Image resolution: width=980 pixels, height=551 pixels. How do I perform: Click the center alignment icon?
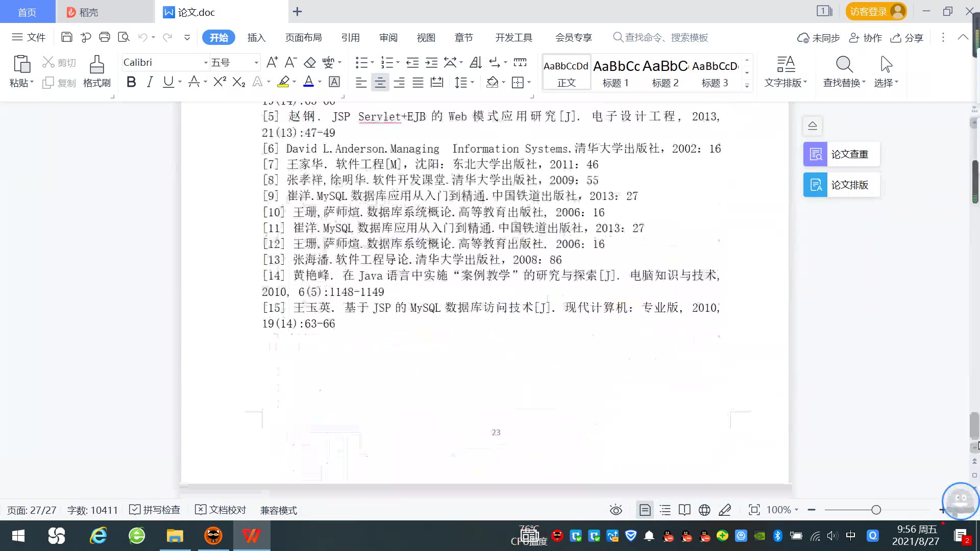[x=380, y=83]
